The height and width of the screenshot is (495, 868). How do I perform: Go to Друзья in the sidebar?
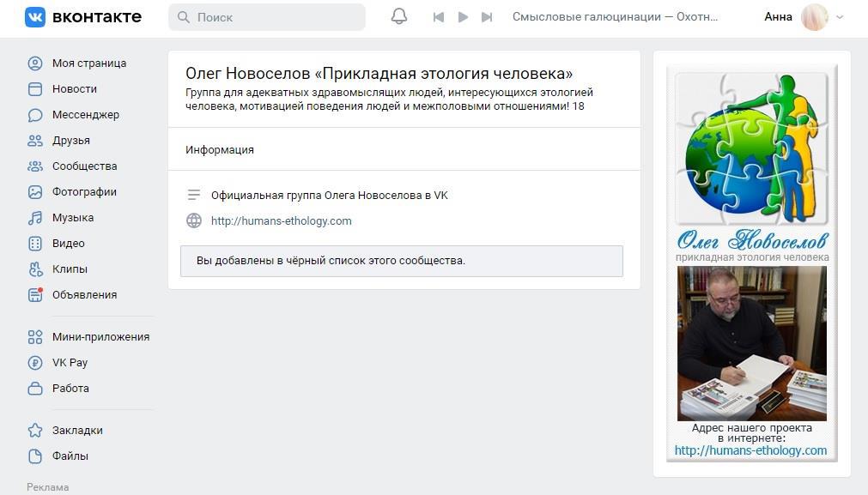[70, 141]
